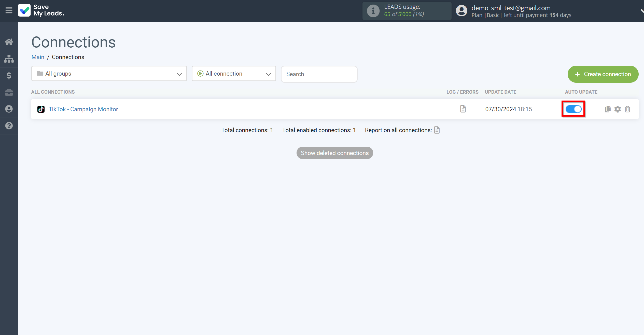Image resolution: width=644 pixels, height=335 pixels.
Task: Show deleted connections toggle button
Action: 335,153
